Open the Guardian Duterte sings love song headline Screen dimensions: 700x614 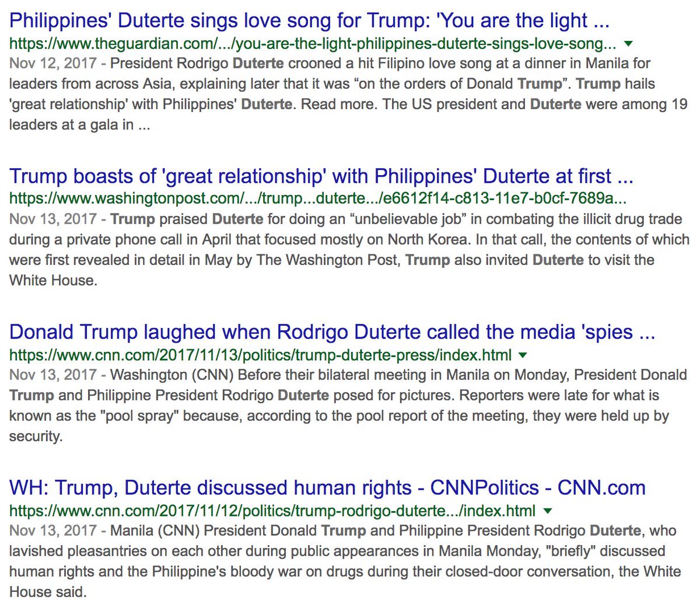[309, 21]
